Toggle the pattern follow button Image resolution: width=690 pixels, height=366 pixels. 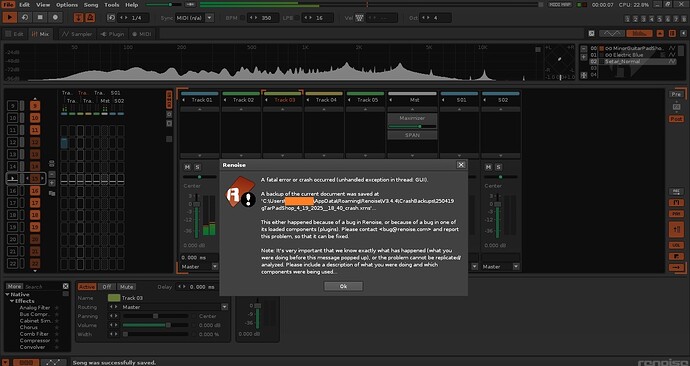point(78,18)
